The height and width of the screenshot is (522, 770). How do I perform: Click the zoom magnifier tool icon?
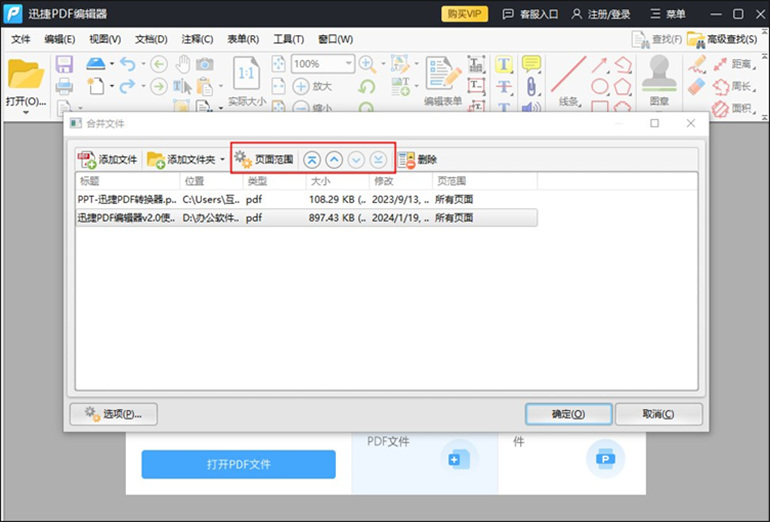click(366, 64)
